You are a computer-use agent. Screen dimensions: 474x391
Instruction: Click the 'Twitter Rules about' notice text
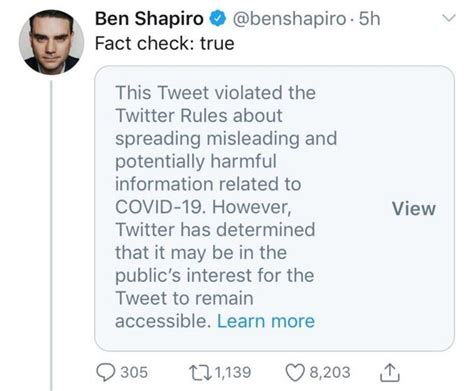199,116
